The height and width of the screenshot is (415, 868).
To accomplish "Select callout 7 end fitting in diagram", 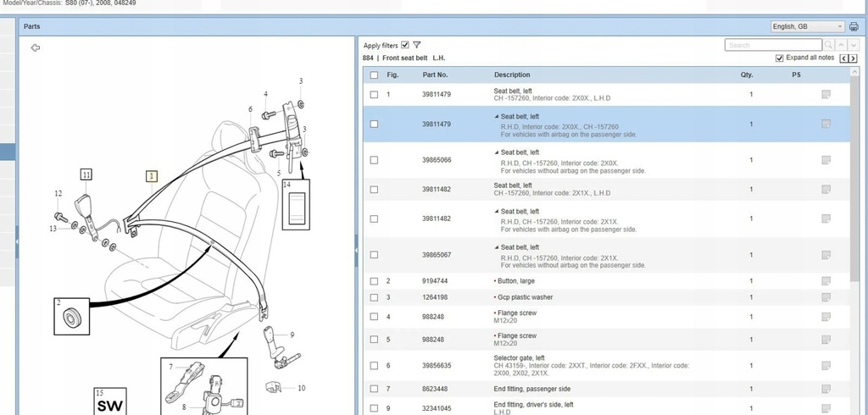I will tap(170, 367).
